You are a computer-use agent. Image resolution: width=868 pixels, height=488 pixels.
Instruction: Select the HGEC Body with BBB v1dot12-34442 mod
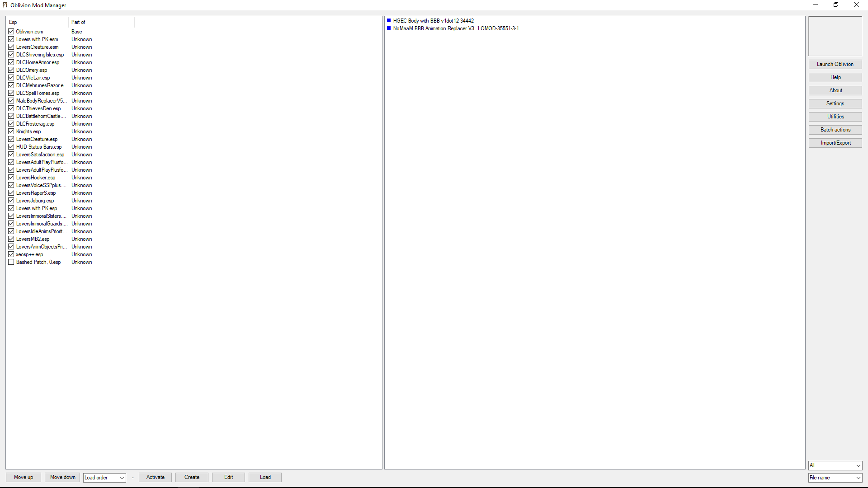coord(433,21)
